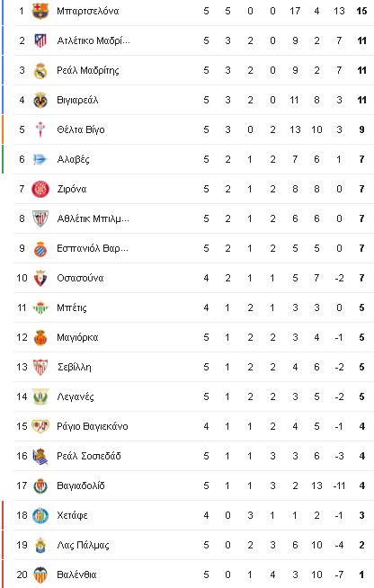Click the Barcelona club crest icon
Screen dimensions: 374x588
40,11
